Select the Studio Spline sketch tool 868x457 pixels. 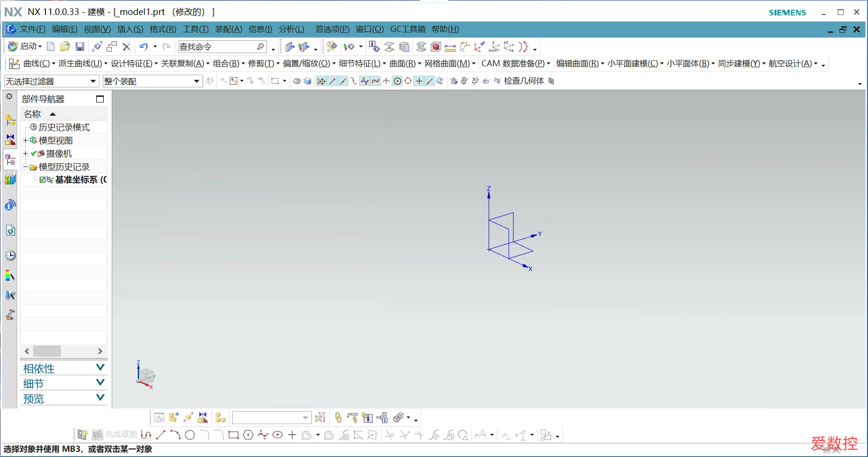click(262, 435)
